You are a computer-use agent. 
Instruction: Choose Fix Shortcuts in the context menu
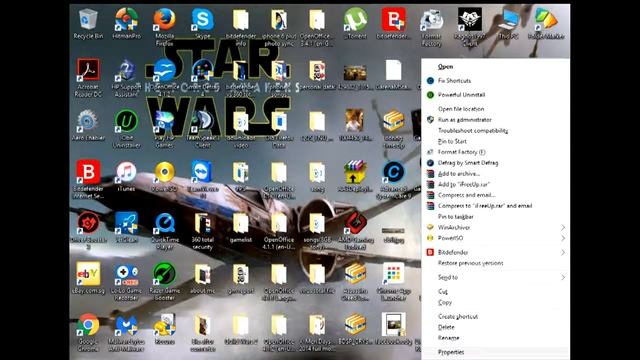pyautogui.click(x=454, y=81)
